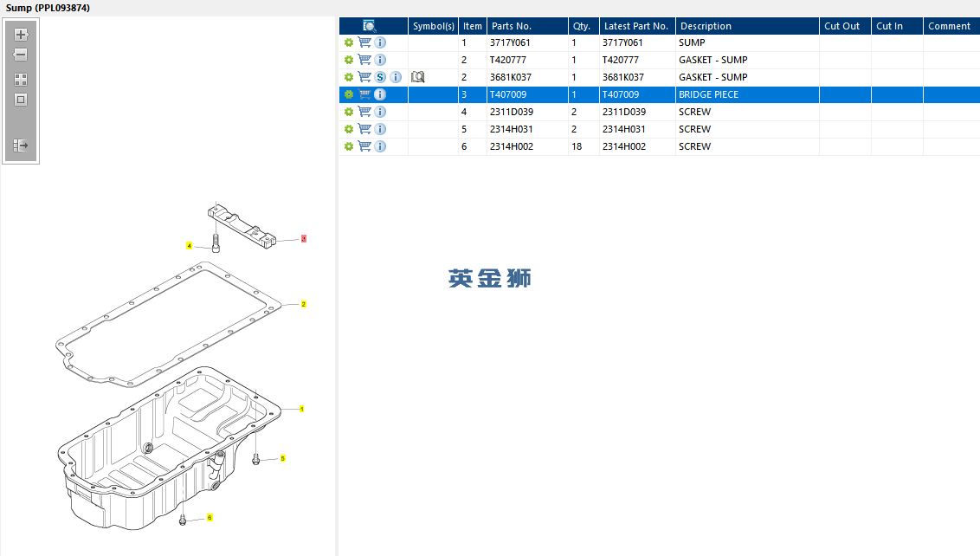This screenshot has width=980, height=556.
Task: Click callout label 6 on the diagram
Action: click(x=210, y=517)
